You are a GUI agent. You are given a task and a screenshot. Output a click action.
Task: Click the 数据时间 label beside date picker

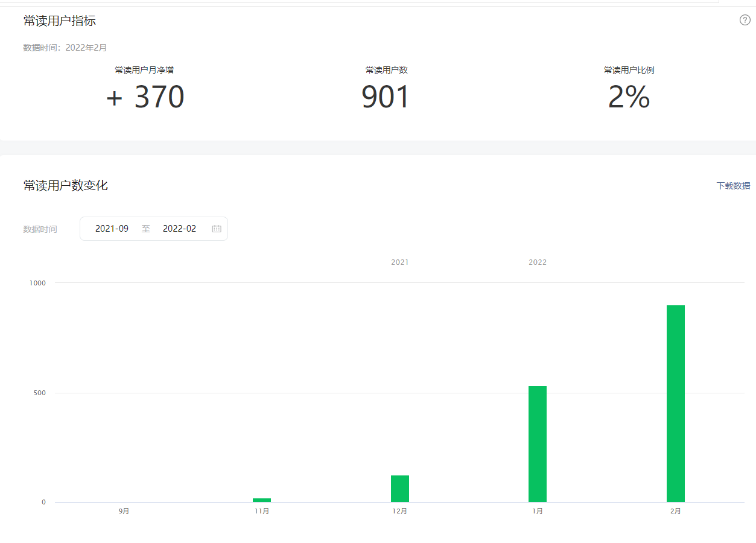[40, 229]
